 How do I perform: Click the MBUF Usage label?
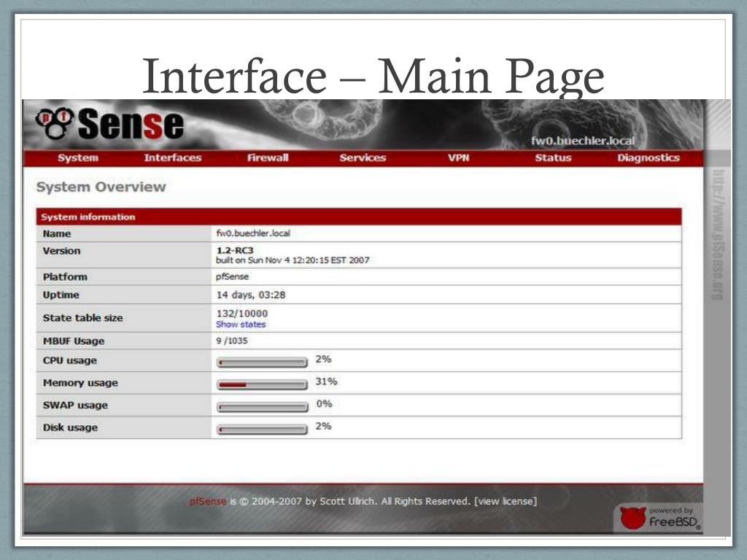tap(74, 341)
